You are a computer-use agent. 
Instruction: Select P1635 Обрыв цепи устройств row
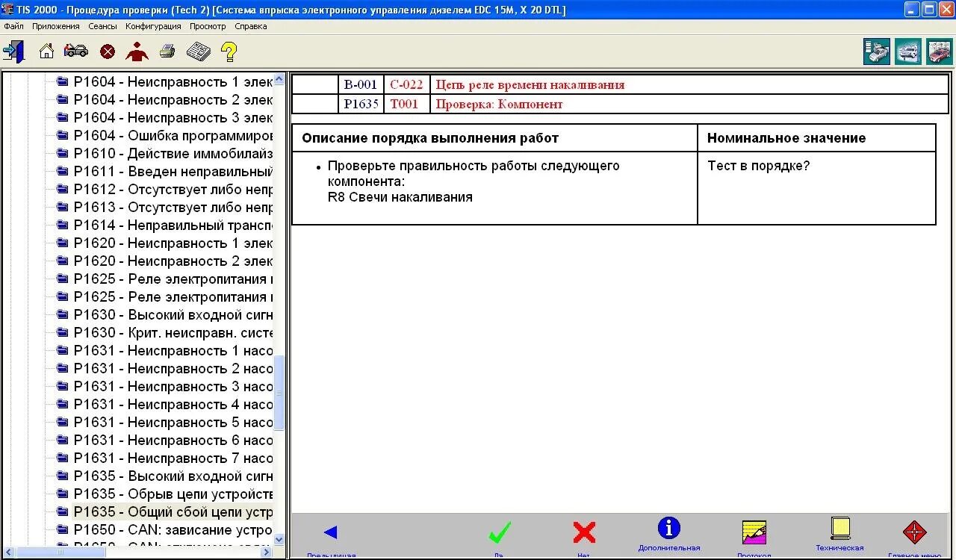coord(164,494)
